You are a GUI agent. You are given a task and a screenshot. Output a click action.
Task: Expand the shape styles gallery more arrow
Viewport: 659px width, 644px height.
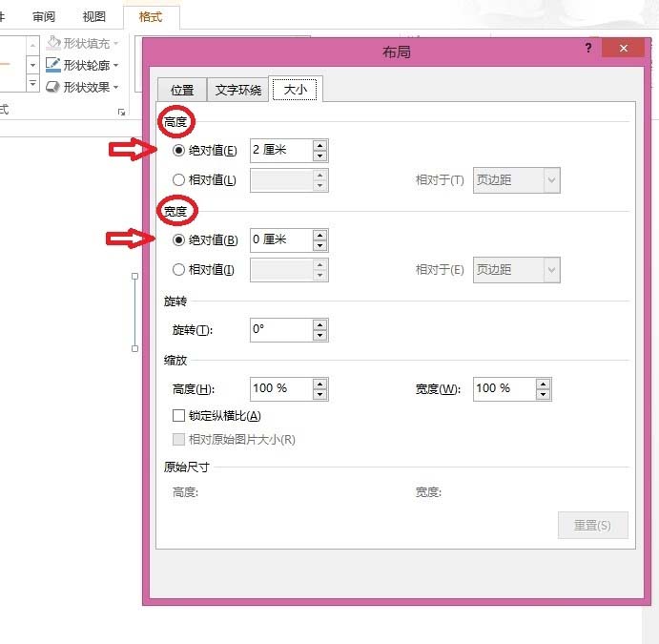32,84
